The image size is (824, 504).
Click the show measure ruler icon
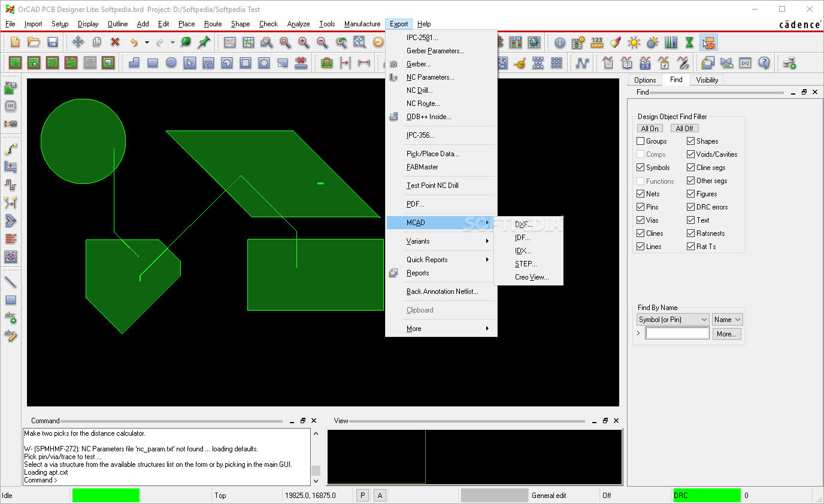click(x=596, y=42)
